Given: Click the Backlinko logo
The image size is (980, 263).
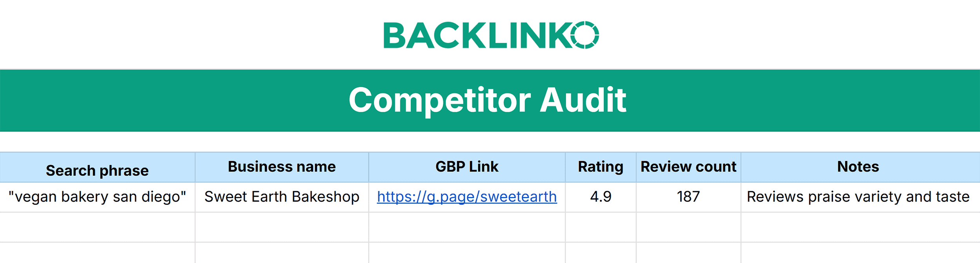Looking at the screenshot, I should tap(491, 35).
